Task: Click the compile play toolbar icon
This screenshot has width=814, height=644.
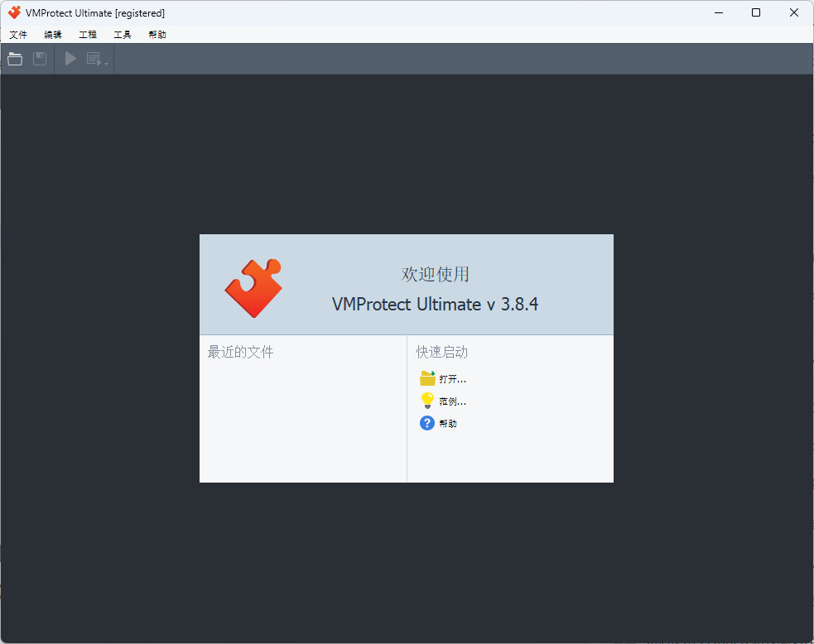Action: 70,59
